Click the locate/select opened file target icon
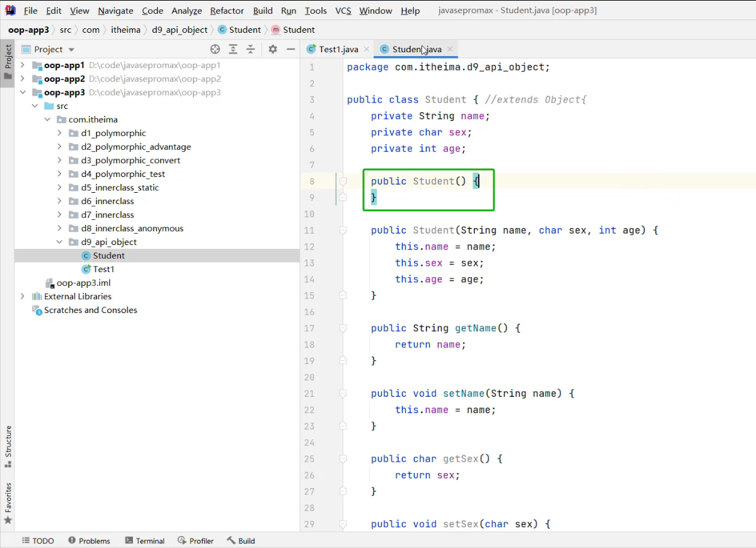 tap(215, 49)
